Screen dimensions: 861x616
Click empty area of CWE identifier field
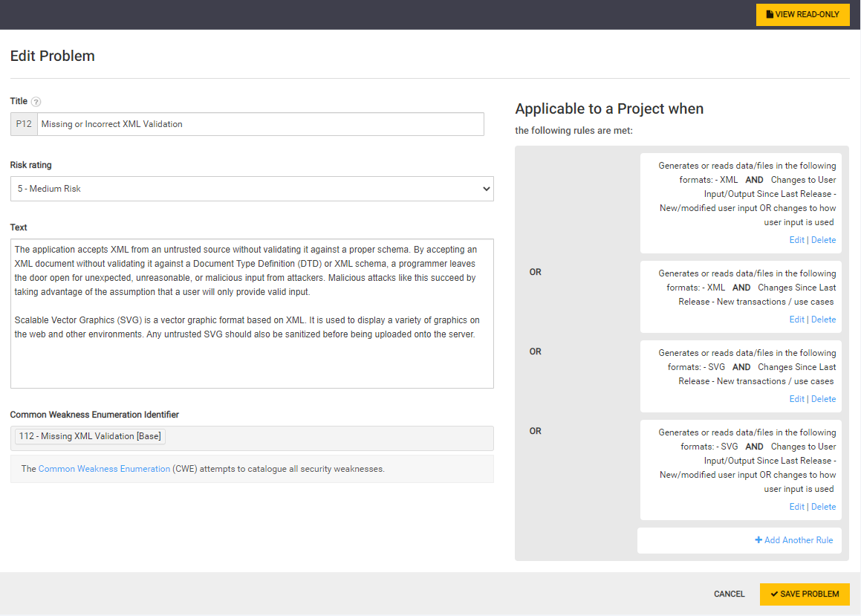click(327, 438)
